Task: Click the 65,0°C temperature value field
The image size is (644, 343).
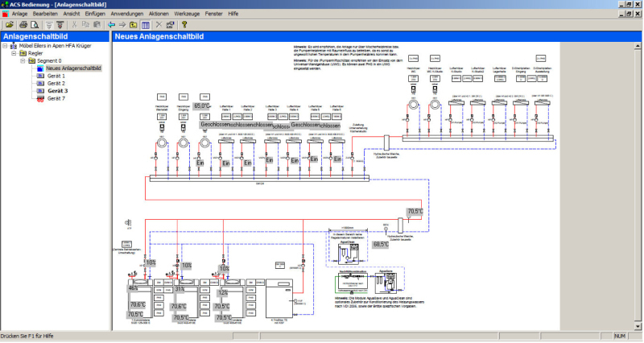Action: (201, 105)
